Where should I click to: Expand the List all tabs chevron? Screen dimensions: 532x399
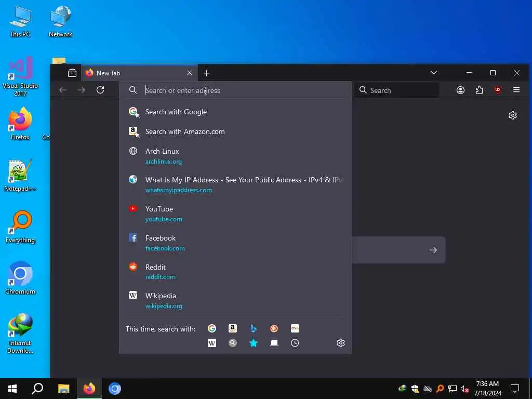point(434,73)
